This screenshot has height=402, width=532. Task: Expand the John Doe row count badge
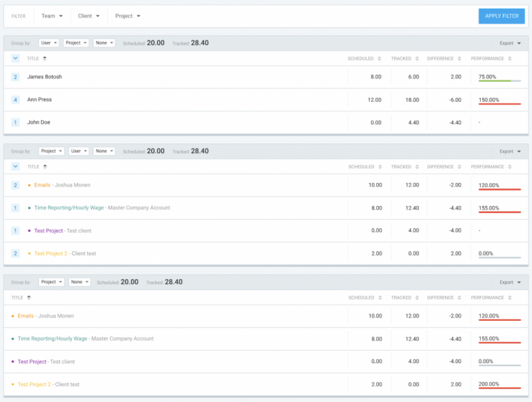tap(15, 123)
